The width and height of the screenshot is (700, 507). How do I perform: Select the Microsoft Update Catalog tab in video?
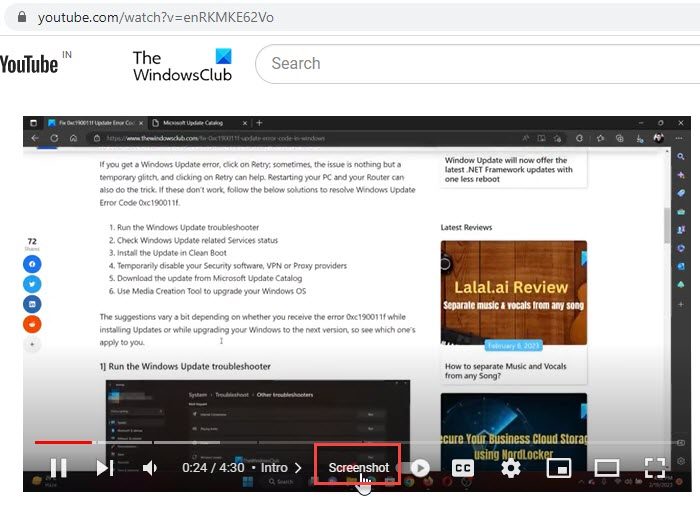(x=198, y=123)
